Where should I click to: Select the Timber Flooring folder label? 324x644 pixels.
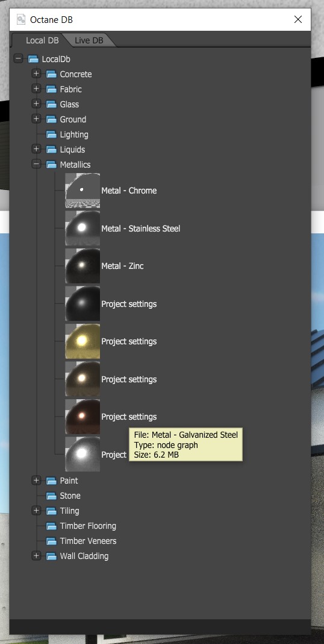click(x=88, y=526)
